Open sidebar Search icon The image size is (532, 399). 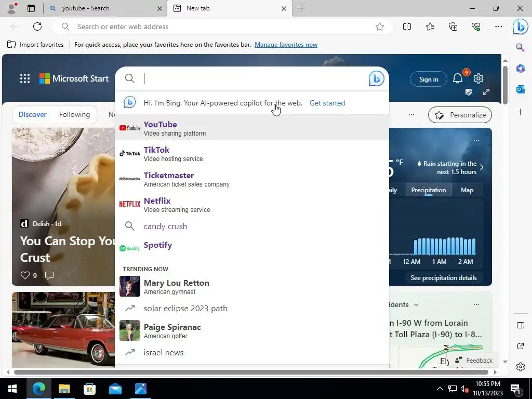point(520,47)
